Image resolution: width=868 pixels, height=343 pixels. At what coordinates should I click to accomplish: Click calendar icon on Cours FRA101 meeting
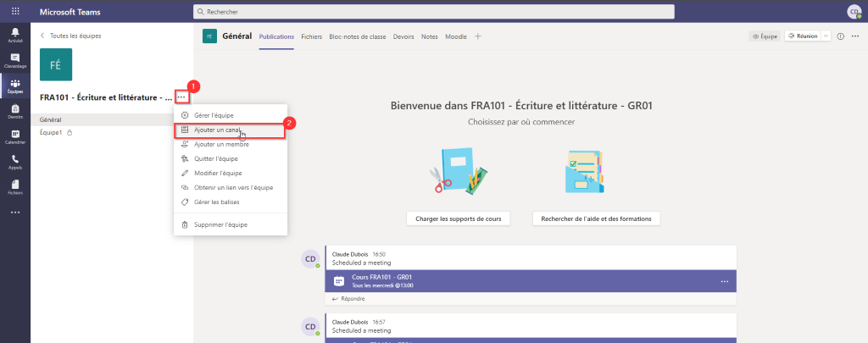point(339,281)
